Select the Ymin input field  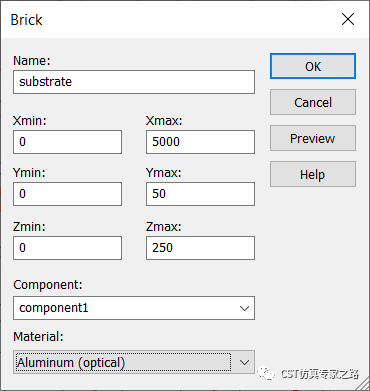tap(67, 194)
